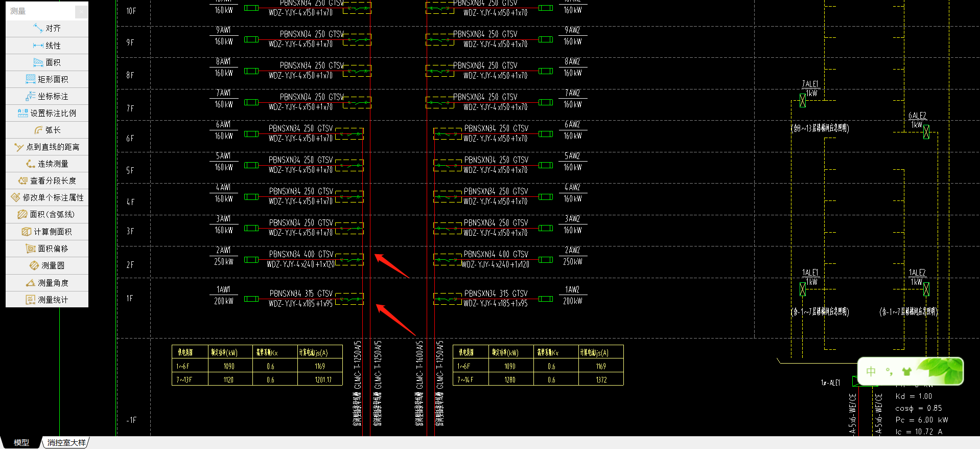980x449 pixels.
Task: Click the 2AW1 250kW panel label
Action: coord(223,256)
